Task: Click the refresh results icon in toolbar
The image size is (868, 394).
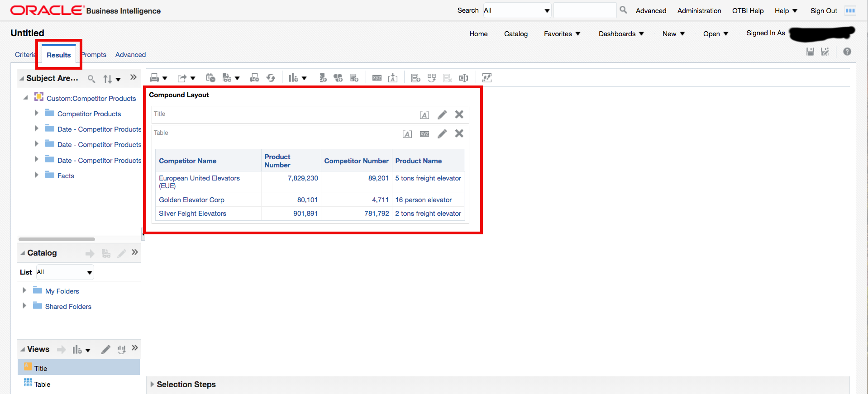Action: coord(271,78)
